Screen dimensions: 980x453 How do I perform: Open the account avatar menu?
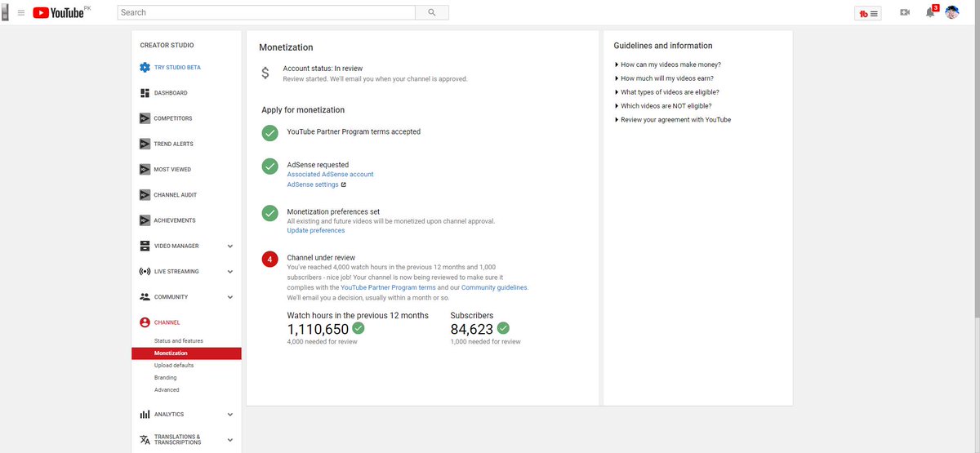click(x=952, y=13)
